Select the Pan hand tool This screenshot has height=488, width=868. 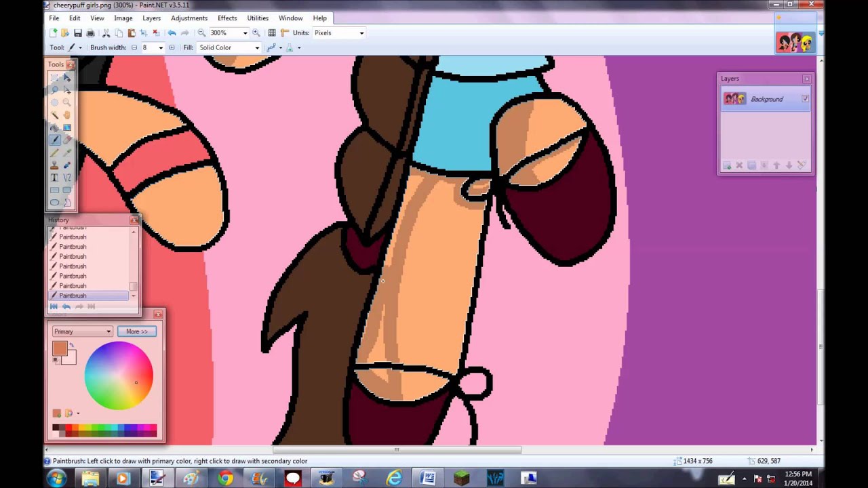(x=67, y=115)
